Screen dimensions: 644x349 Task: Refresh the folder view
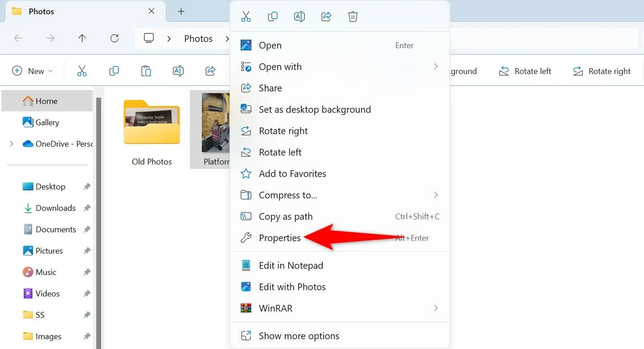[114, 38]
